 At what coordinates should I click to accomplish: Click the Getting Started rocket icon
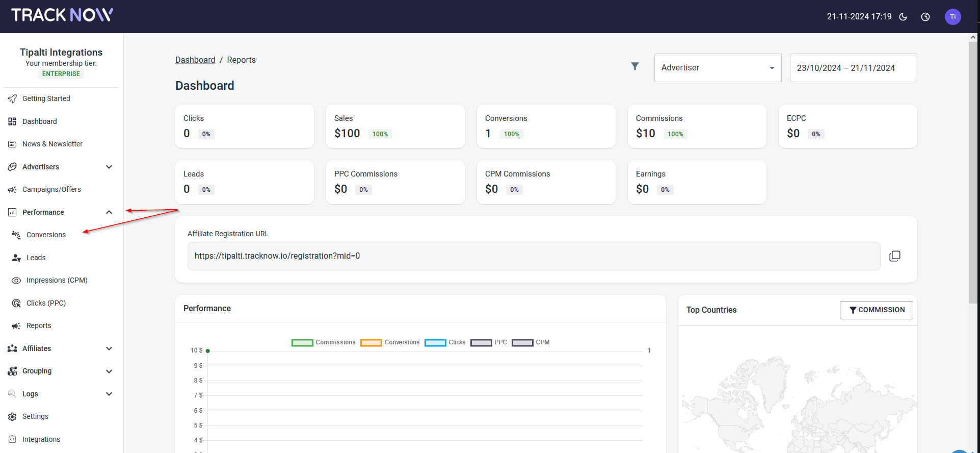(x=12, y=98)
